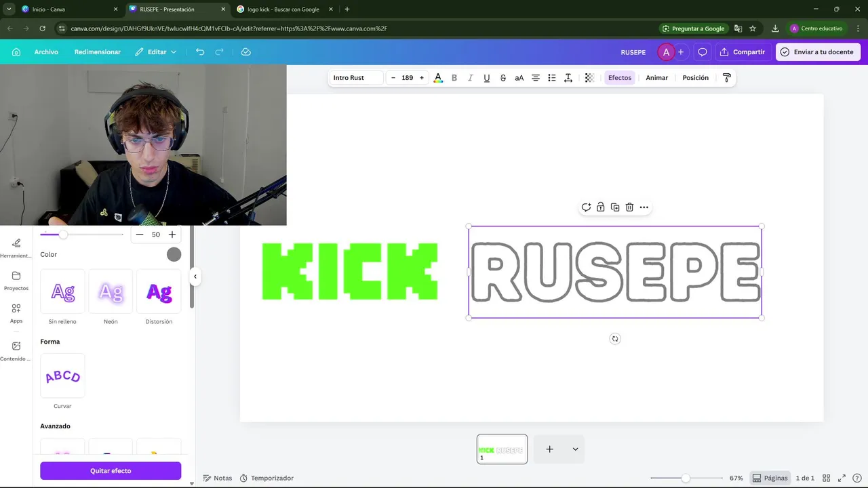
Task: Open the transparency control
Action: 589,78
